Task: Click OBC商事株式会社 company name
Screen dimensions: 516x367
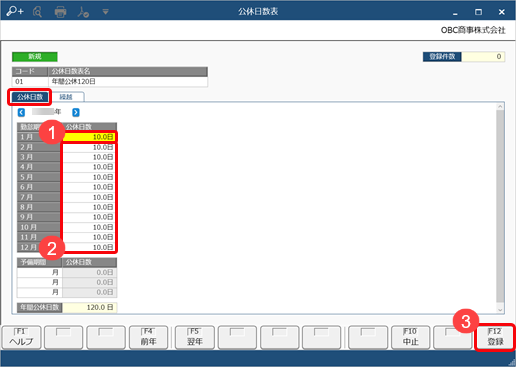Action: [x=473, y=30]
